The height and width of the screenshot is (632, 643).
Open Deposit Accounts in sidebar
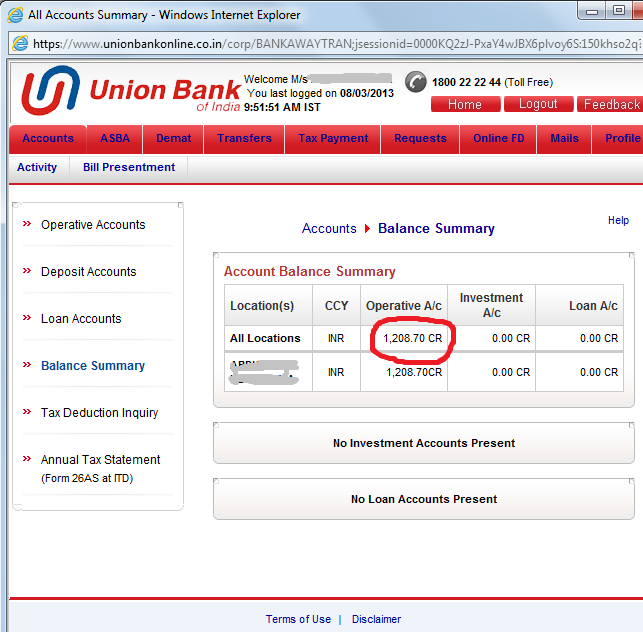click(x=89, y=272)
